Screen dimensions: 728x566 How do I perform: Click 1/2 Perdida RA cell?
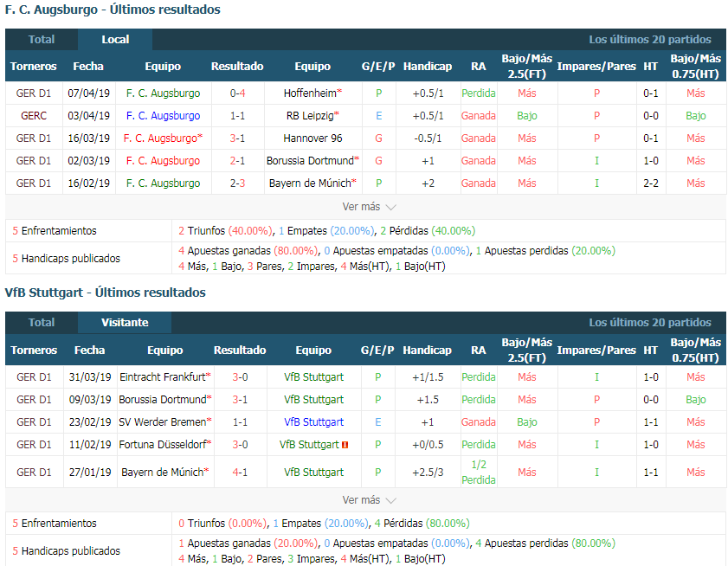[479, 473]
